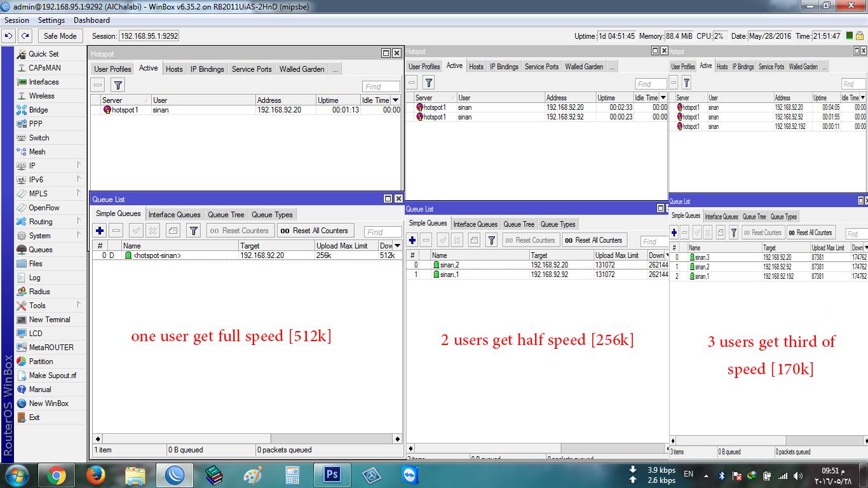This screenshot has width=868, height=488.
Task: Open Partition in the sidebar
Action: (41, 362)
